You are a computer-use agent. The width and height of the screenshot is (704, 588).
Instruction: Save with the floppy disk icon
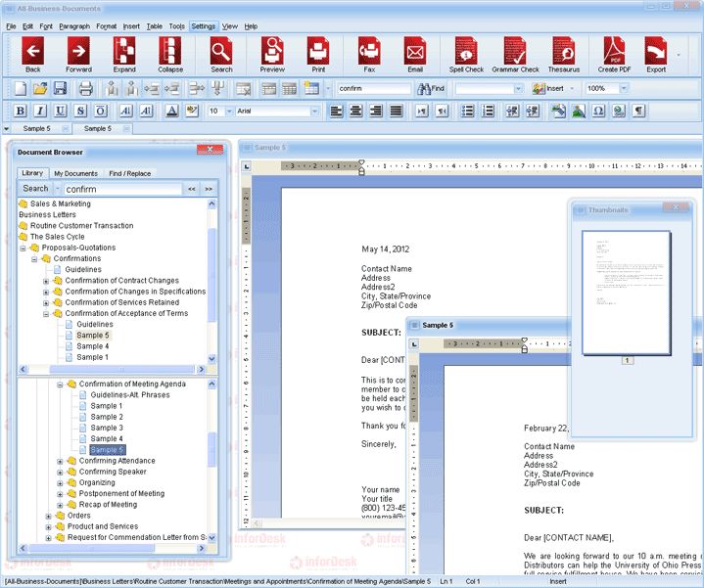60,88
